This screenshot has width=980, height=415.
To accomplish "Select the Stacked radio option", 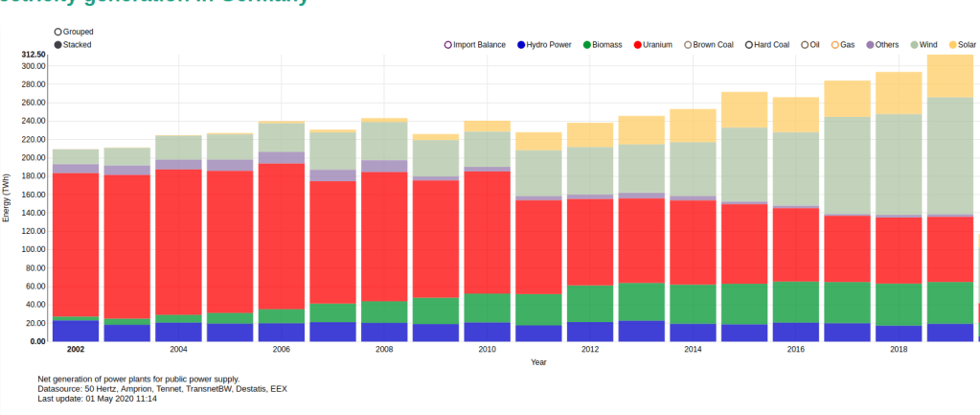I will [x=59, y=45].
